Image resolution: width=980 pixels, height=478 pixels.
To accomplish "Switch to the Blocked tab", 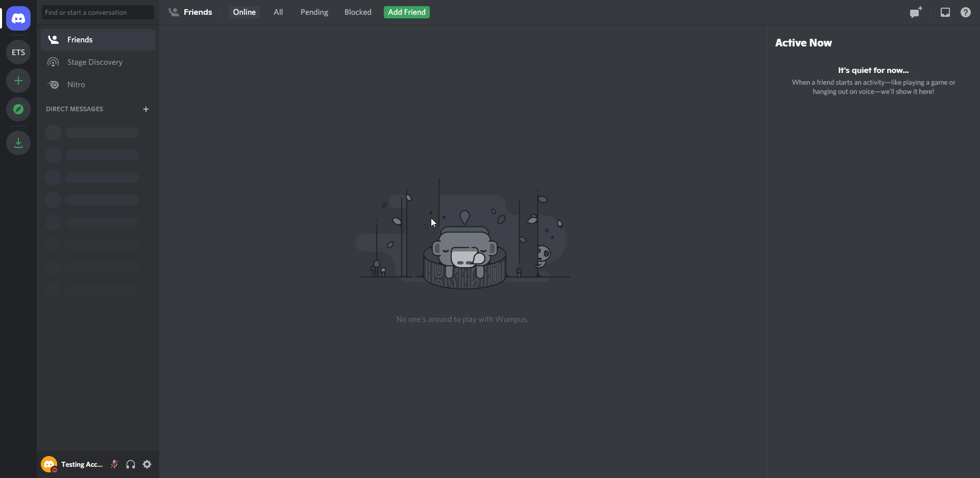I will click(x=357, y=12).
